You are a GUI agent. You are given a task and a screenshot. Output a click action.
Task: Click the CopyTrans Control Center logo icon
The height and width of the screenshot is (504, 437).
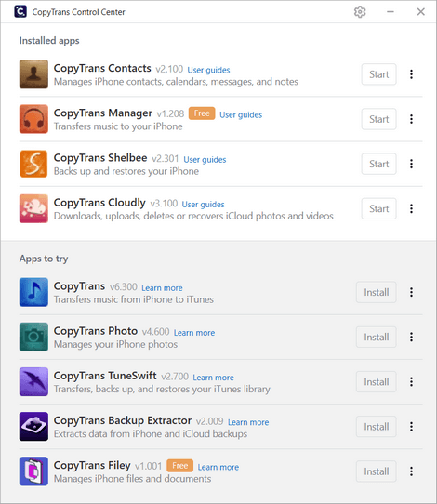20,11
